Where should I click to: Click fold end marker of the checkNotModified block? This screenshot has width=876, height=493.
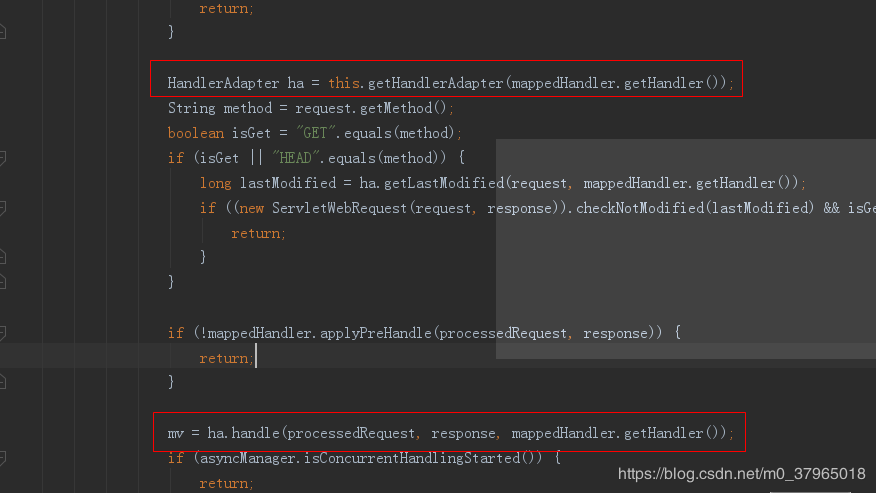tap(3, 257)
